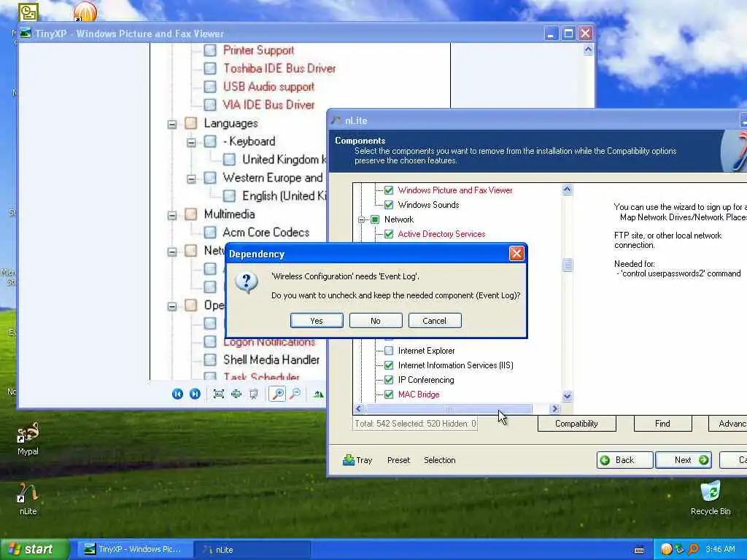
Task: Click the taskbar clock showing 3:46 AM
Action: 720,550
